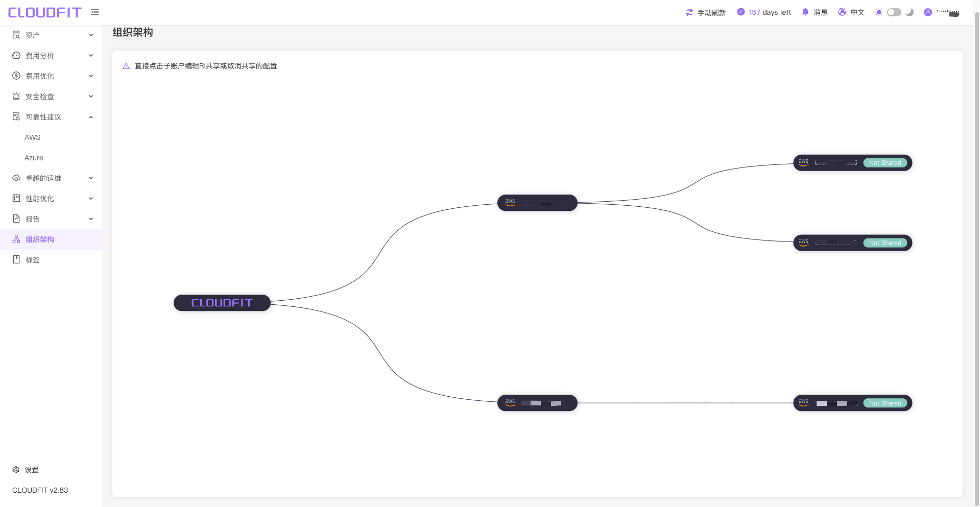Open the 资产 menu item
The height and width of the screenshot is (507, 980).
tap(33, 35)
